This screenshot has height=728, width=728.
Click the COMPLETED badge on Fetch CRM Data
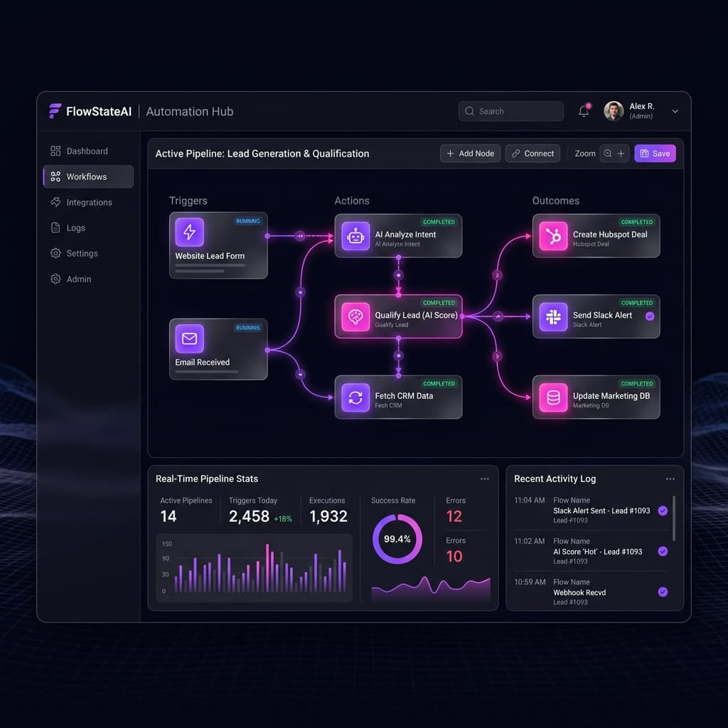point(439,383)
